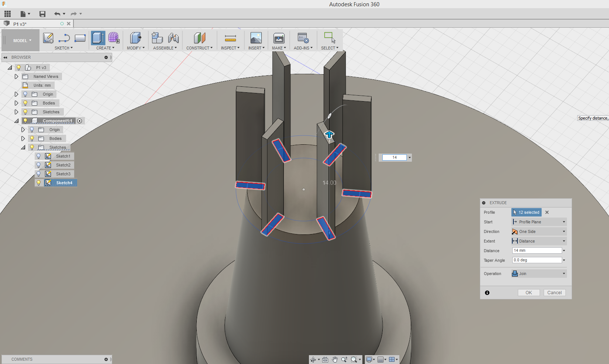
Task: Toggle visibility of Sketch3
Action: pos(38,174)
